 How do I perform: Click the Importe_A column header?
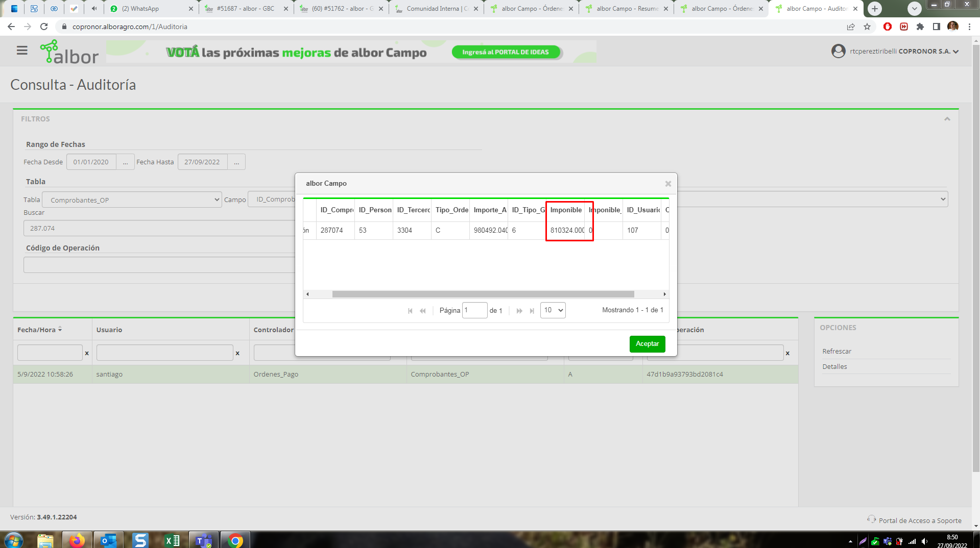pyautogui.click(x=489, y=210)
